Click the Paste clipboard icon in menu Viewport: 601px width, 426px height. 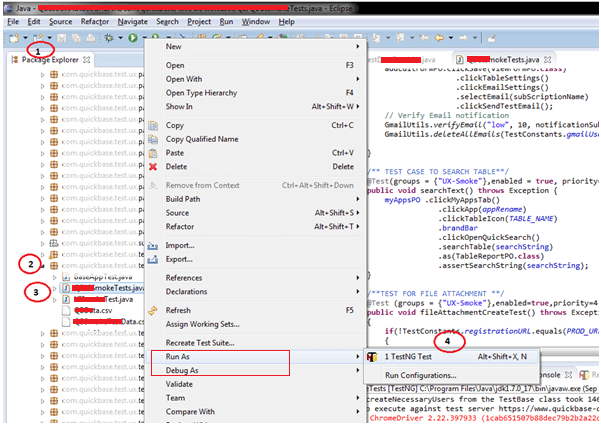click(153, 153)
